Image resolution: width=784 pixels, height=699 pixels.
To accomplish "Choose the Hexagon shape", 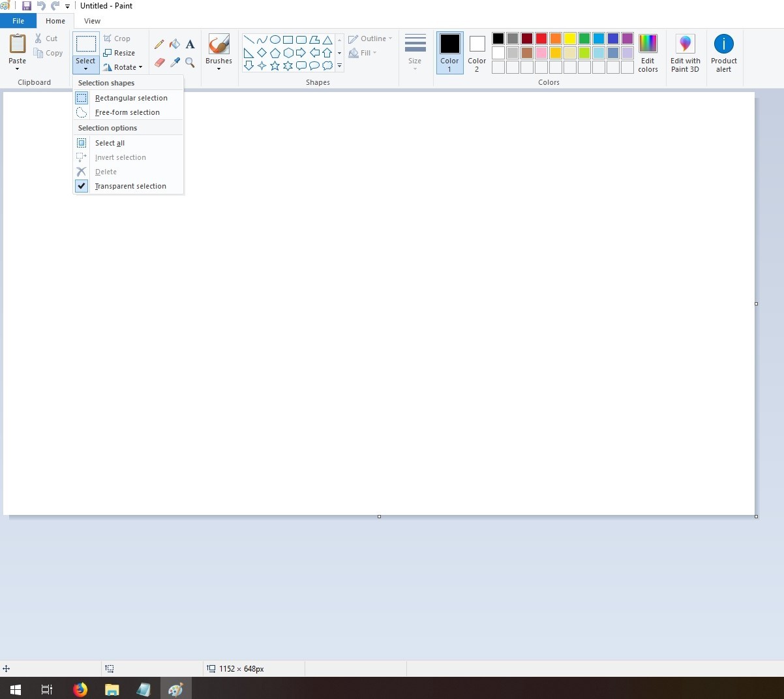I will point(288,53).
